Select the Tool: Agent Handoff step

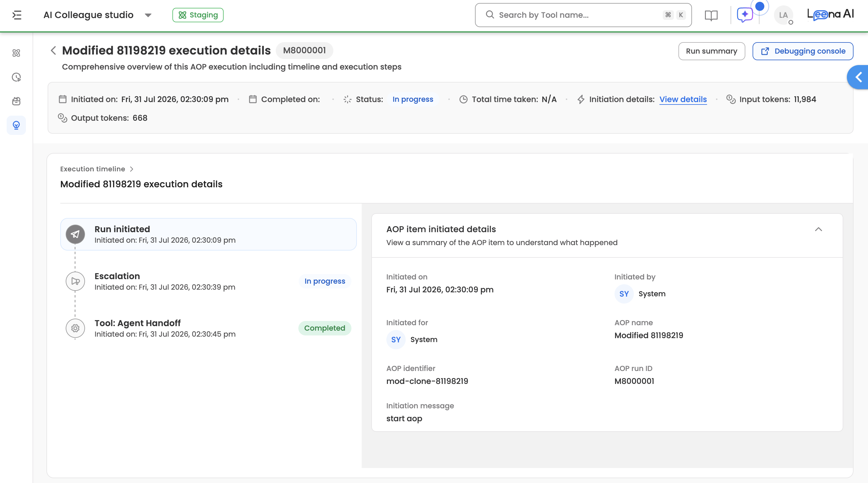pyautogui.click(x=208, y=328)
